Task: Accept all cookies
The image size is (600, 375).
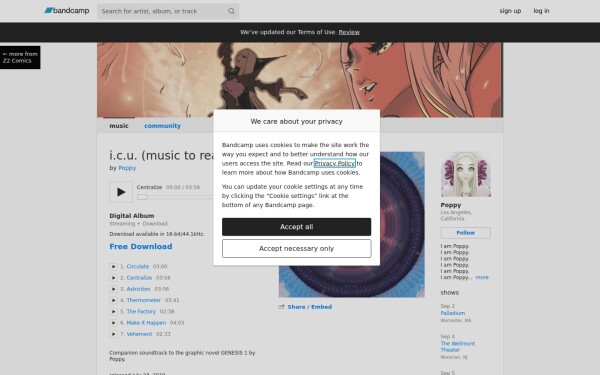Action: click(297, 227)
